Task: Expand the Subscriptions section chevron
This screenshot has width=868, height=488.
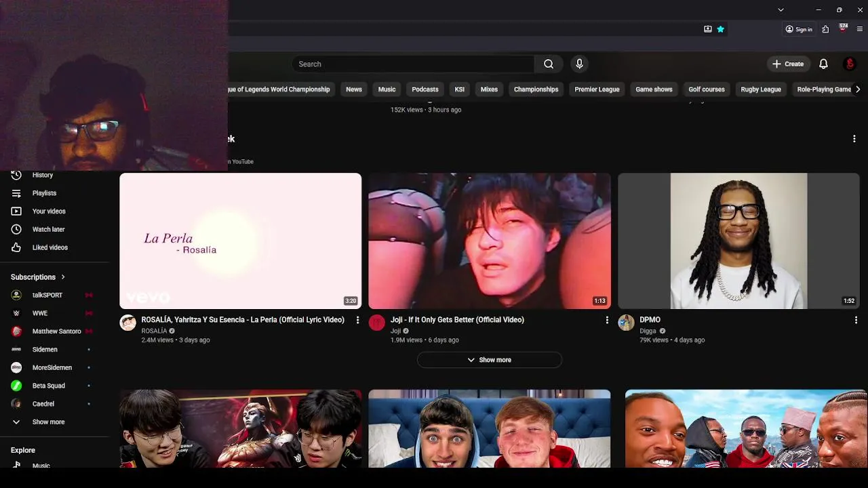Action: [63, 277]
